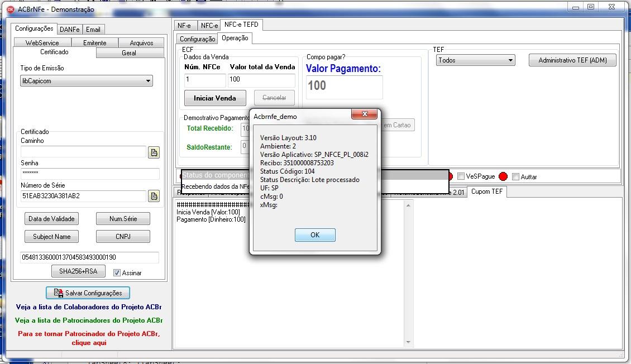Click the red VeSPague status indicator

(450, 176)
